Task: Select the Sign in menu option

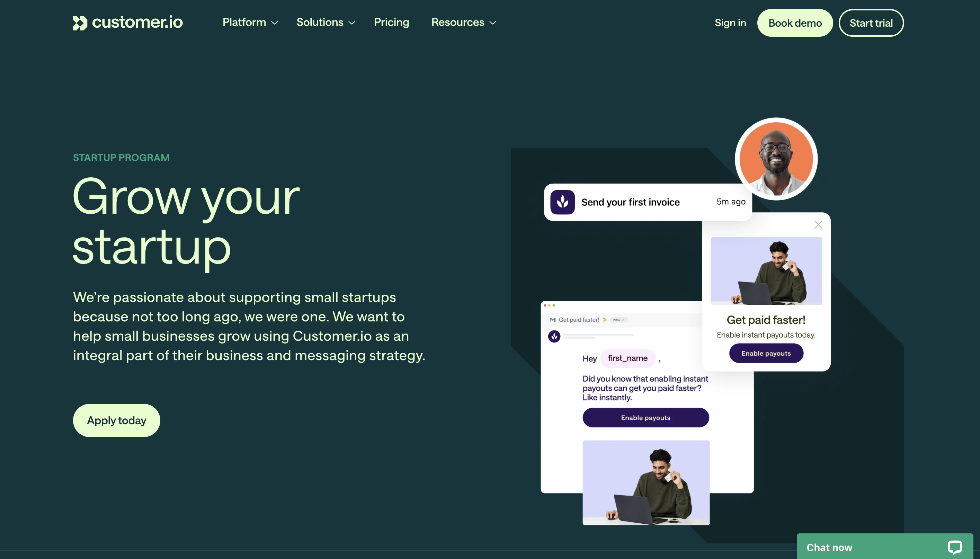Action: [730, 22]
